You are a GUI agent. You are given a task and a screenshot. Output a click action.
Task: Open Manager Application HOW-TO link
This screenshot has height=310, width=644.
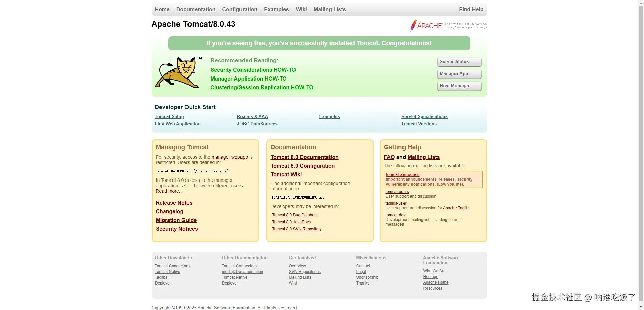coord(249,79)
